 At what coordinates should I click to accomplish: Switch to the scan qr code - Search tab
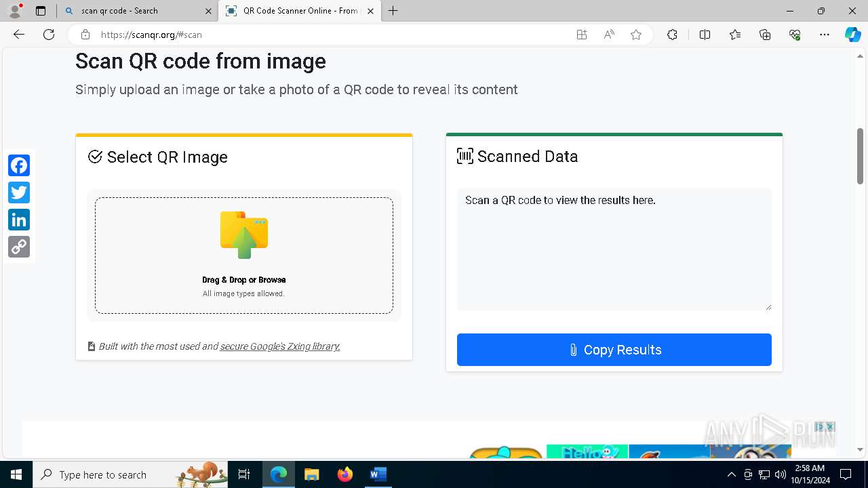tap(138, 11)
